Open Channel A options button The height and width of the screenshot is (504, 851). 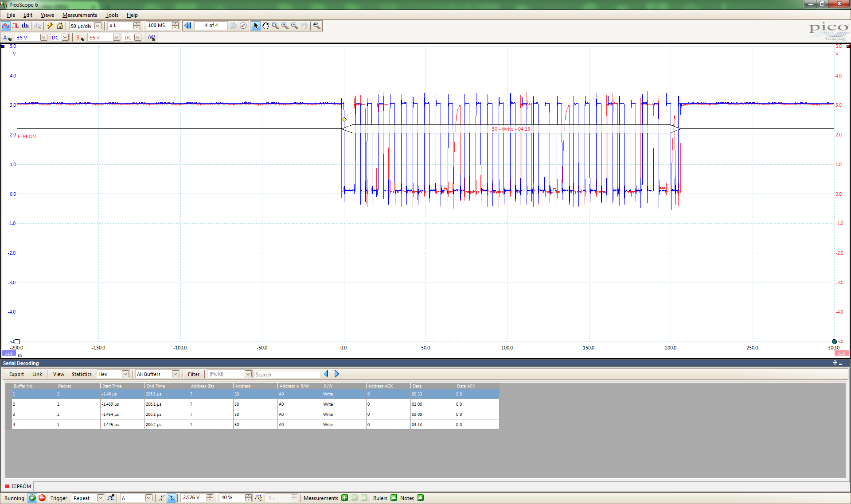[x=7, y=38]
